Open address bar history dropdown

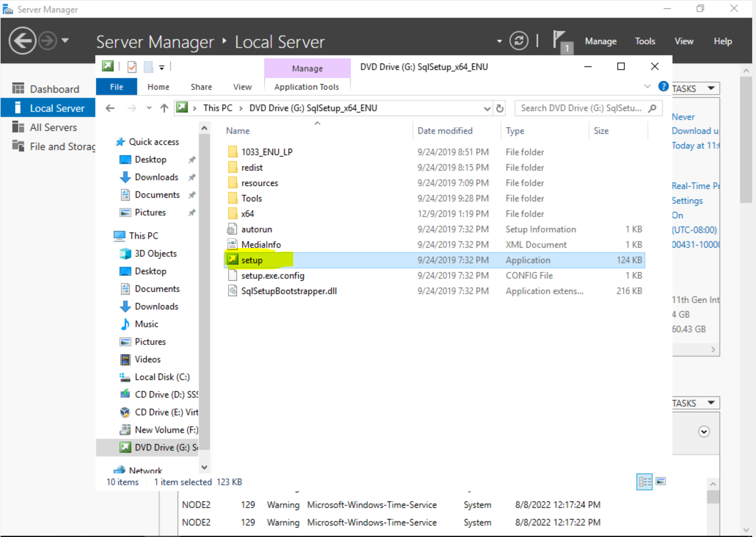point(487,108)
